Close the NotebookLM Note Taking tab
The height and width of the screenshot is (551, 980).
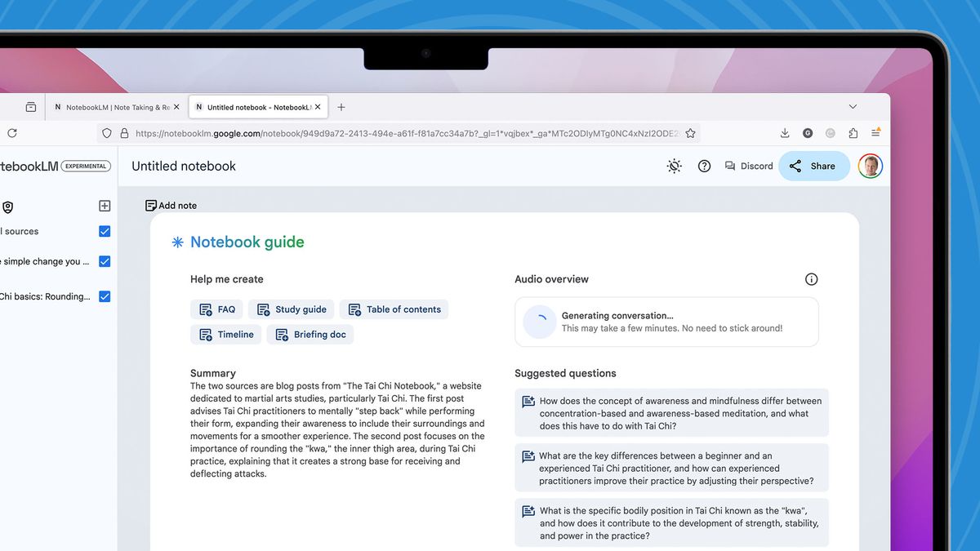(x=177, y=107)
